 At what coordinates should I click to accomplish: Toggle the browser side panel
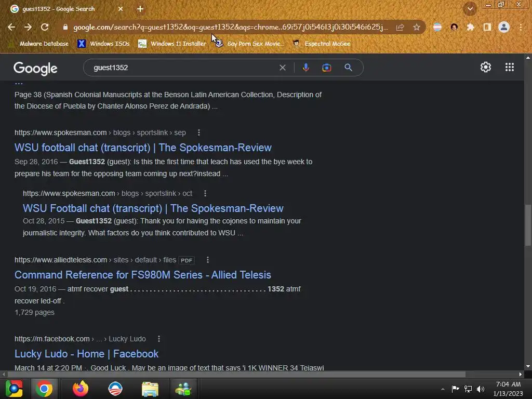coord(487,27)
